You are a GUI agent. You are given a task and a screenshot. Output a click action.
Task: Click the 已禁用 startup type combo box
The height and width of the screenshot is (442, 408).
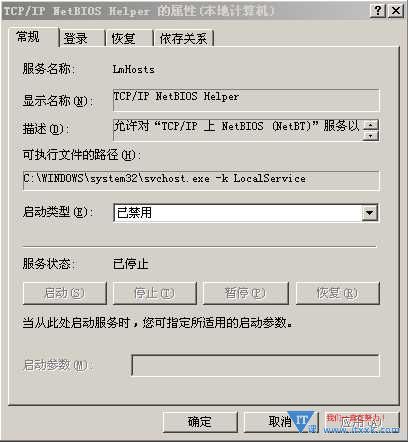(246, 213)
